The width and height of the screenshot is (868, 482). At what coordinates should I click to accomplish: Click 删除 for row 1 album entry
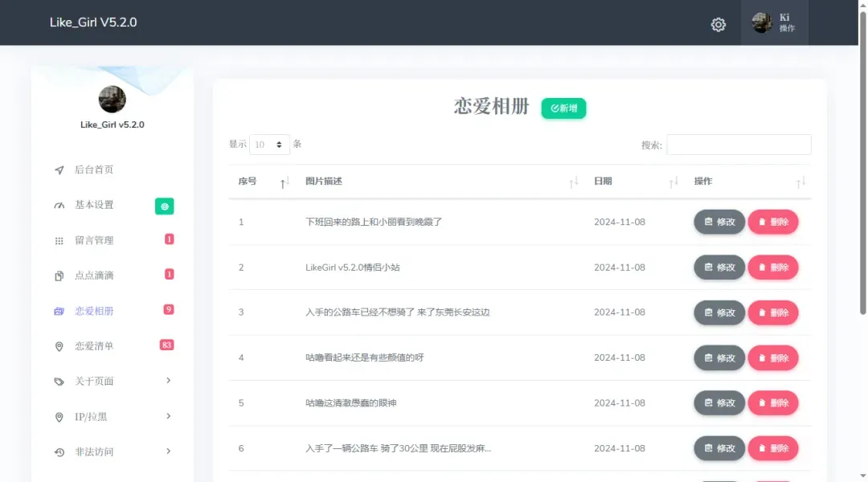pyautogui.click(x=772, y=222)
